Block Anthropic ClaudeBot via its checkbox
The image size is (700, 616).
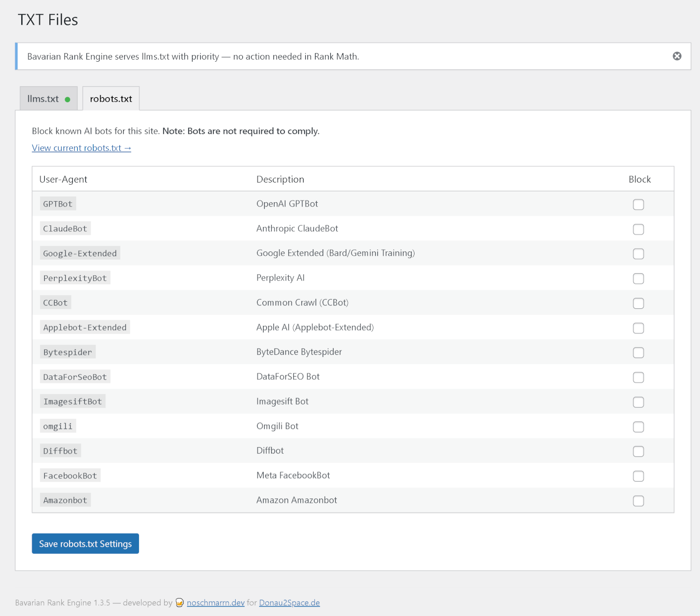638,229
